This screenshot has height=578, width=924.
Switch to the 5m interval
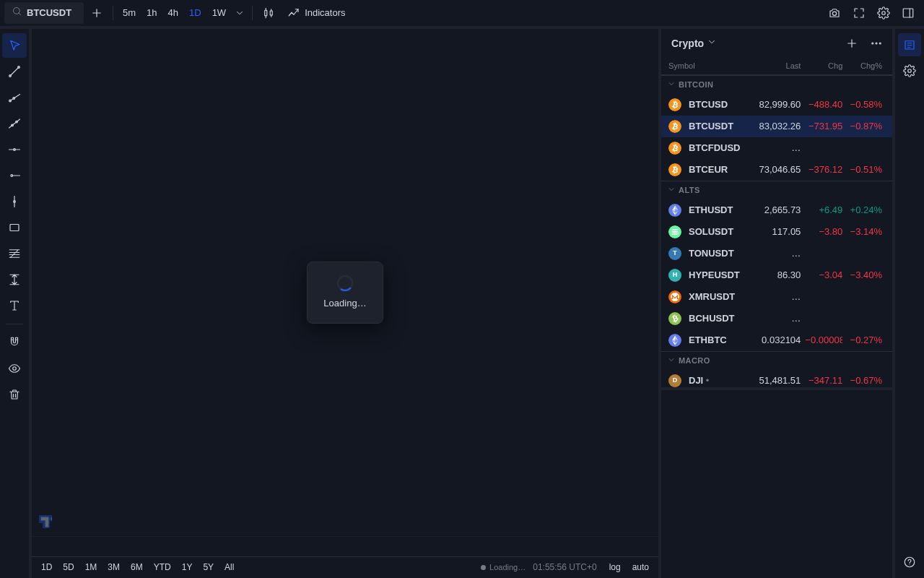pyautogui.click(x=129, y=13)
